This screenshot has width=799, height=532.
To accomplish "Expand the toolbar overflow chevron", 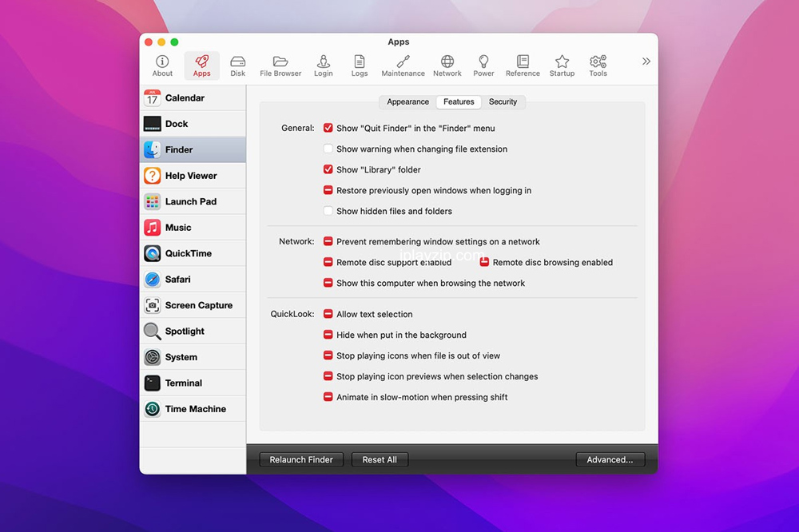I will (x=646, y=62).
